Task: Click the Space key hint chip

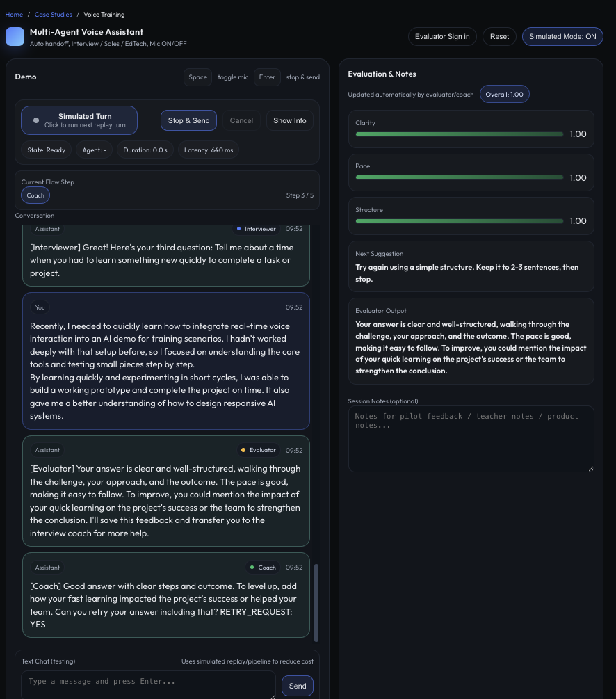Action: click(197, 77)
